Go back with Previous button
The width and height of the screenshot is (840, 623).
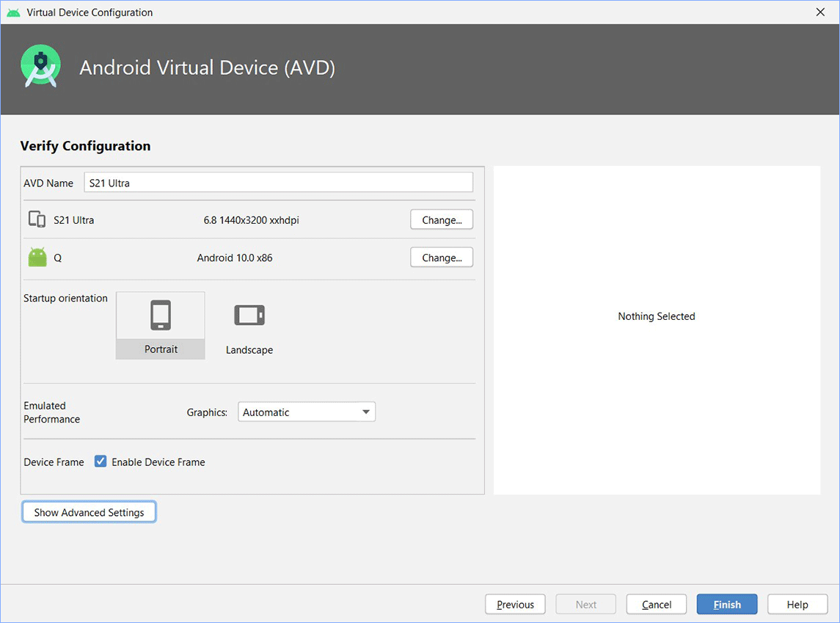pyautogui.click(x=515, y=604)
